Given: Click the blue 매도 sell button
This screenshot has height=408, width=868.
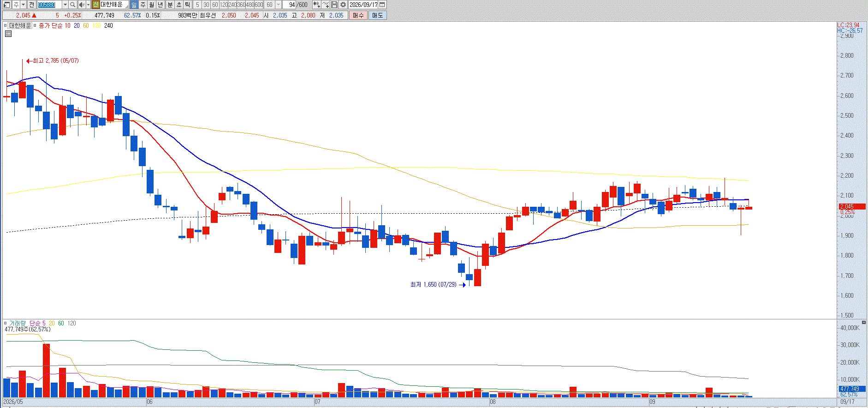Looking at the screenshot, I should [x=377, y=15].
